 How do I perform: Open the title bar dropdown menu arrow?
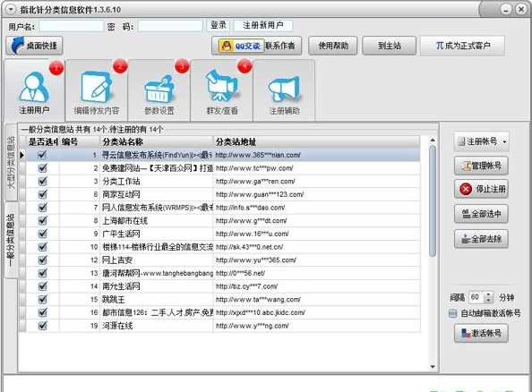point(12,9)
